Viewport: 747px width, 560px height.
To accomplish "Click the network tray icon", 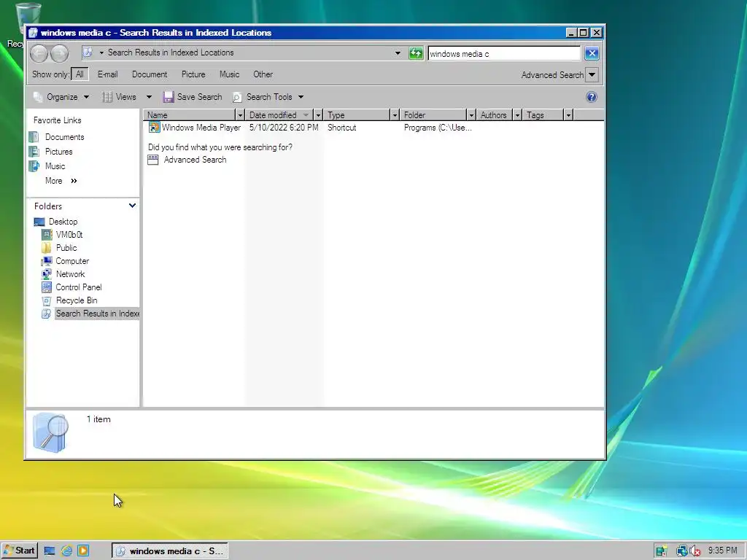I will [682, 551].
